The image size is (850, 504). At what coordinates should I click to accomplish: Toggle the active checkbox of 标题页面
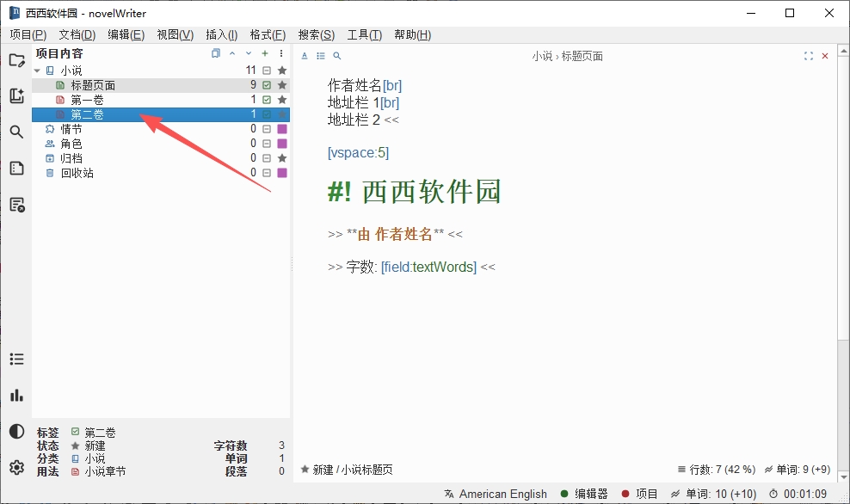coord(267,85)
